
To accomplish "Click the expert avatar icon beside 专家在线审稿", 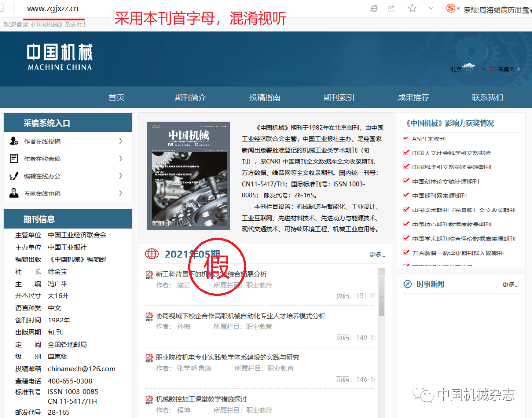I will (x=14, y=193).
